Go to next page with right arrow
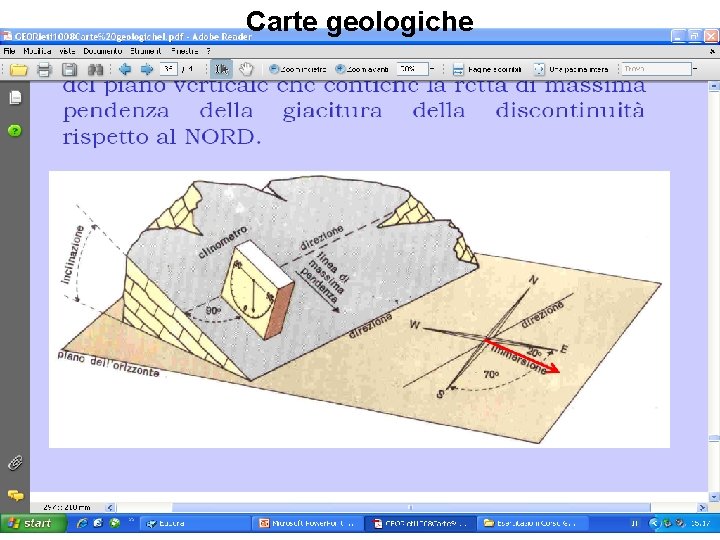This screenshot has width=720, height=540. [146, 69]
